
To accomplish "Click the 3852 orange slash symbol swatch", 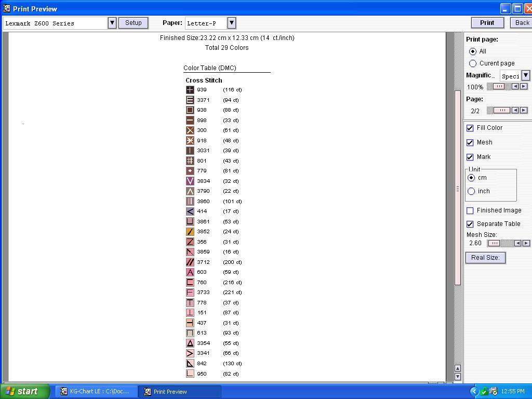I will tap(190, 232).
